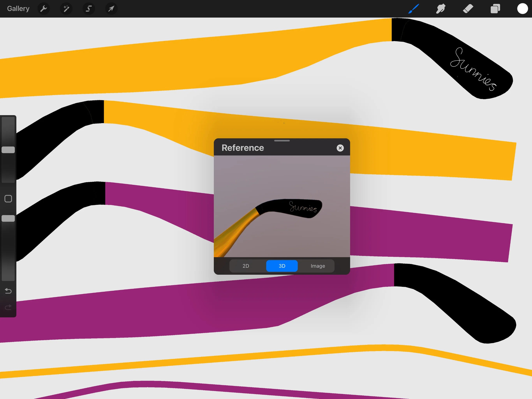This screenshot has width=532, height=399.
Task: Keep the 3D mode selected in Reference
Action: point(282,266)
